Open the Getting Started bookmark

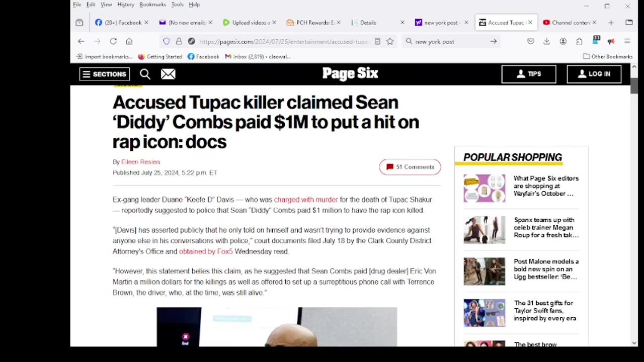coord(160,56)
